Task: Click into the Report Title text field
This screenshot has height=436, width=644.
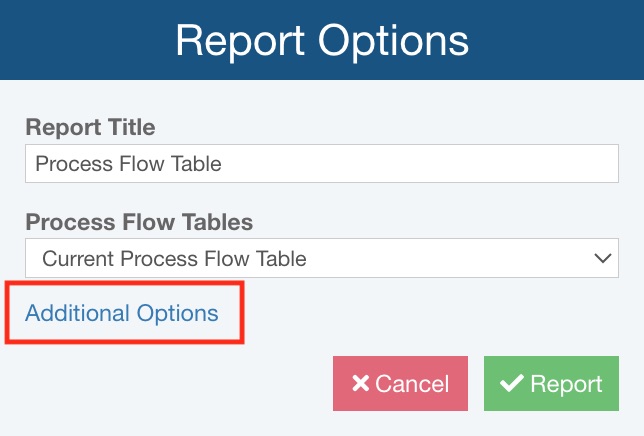Action: [321, 164]
